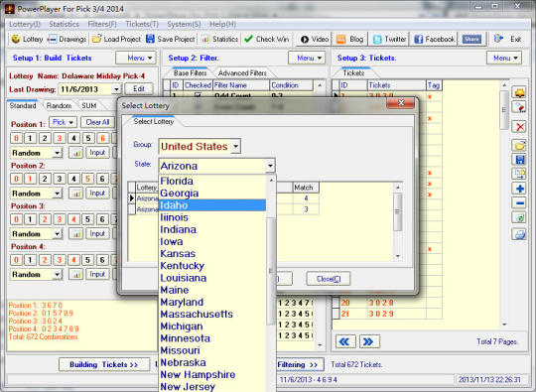Select Idaho in the state list

(x=212, y=205)
